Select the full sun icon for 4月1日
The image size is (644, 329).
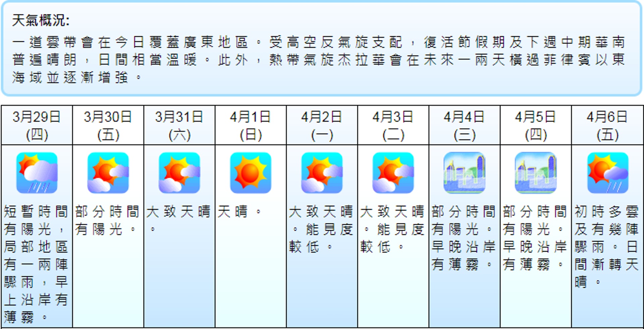pos(251,173)
